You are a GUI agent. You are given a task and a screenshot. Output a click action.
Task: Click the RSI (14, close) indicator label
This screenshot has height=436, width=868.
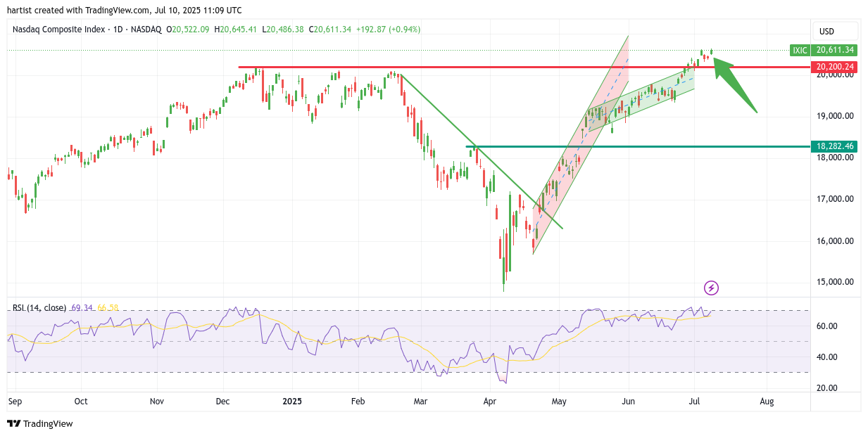[39, 308]
